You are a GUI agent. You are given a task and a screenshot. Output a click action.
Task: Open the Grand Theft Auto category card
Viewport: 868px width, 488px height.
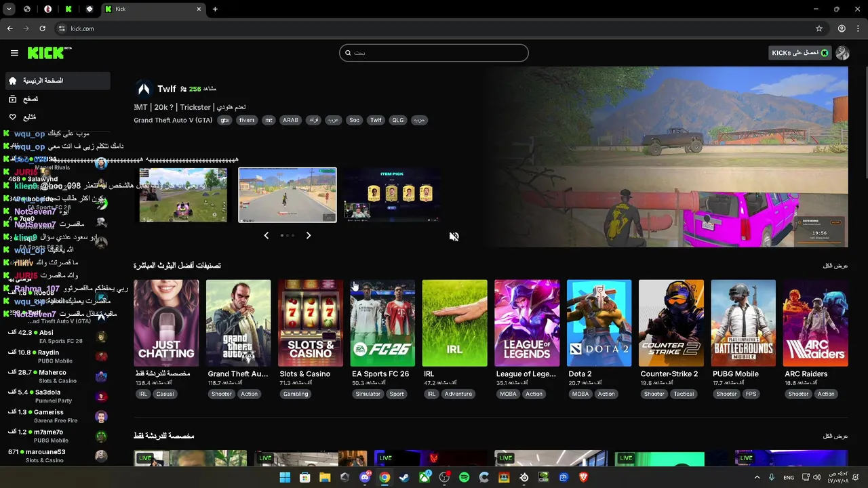[x=238, y=323]
